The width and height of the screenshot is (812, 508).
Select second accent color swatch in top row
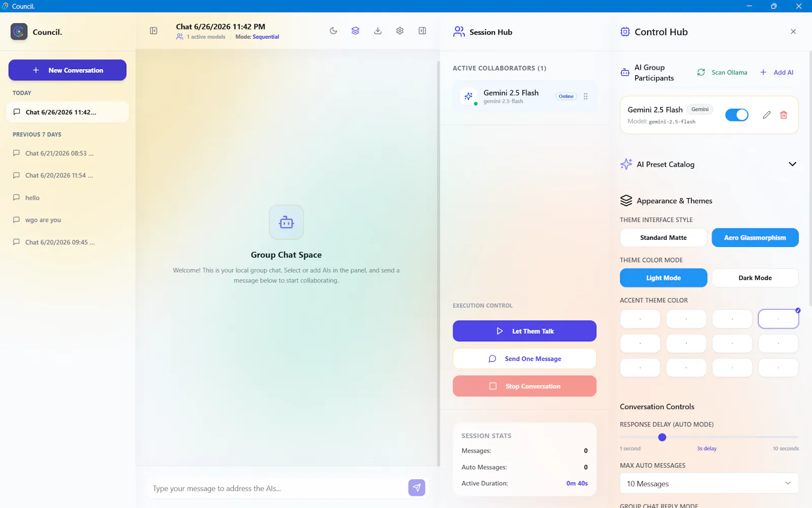[x=686, y=319]
